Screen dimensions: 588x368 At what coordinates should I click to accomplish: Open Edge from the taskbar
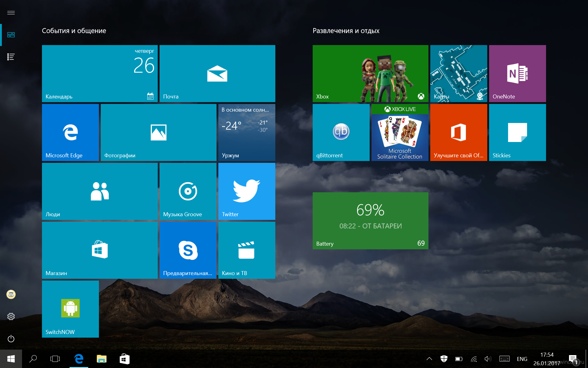tap(79, 359)
